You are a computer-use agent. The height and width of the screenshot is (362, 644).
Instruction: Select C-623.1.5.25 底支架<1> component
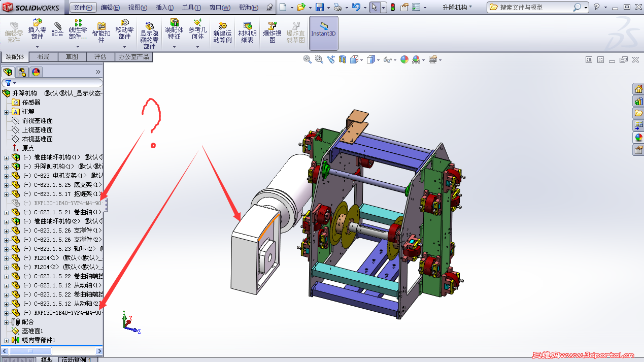point(62,185)
